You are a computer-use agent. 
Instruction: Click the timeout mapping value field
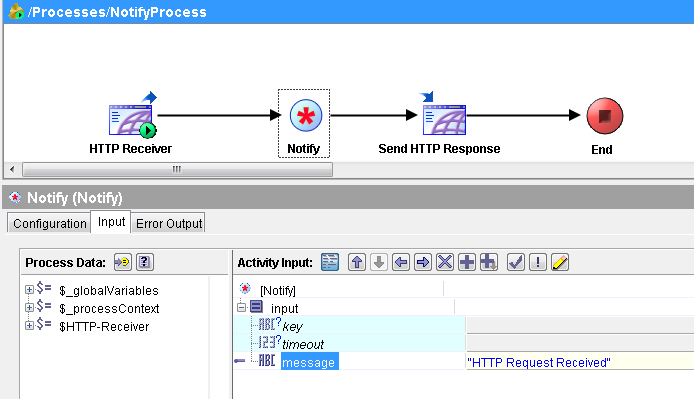(x=580, y=344)
